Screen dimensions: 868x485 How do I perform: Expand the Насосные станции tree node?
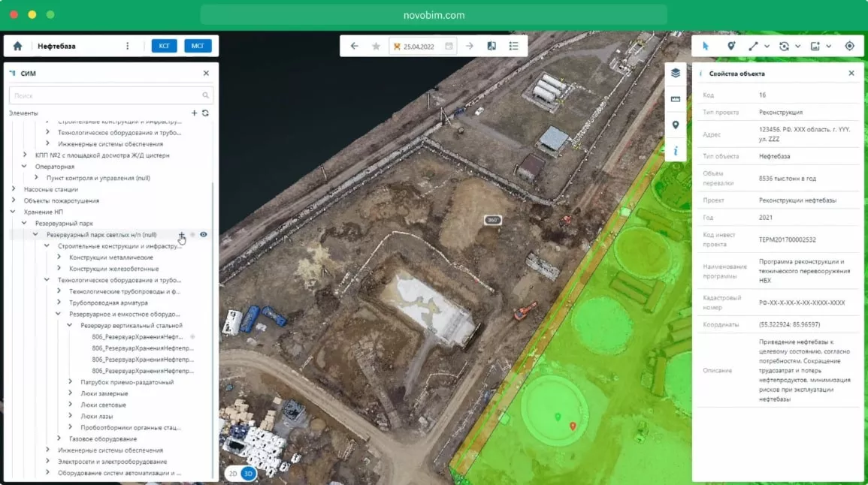[14, 189]
